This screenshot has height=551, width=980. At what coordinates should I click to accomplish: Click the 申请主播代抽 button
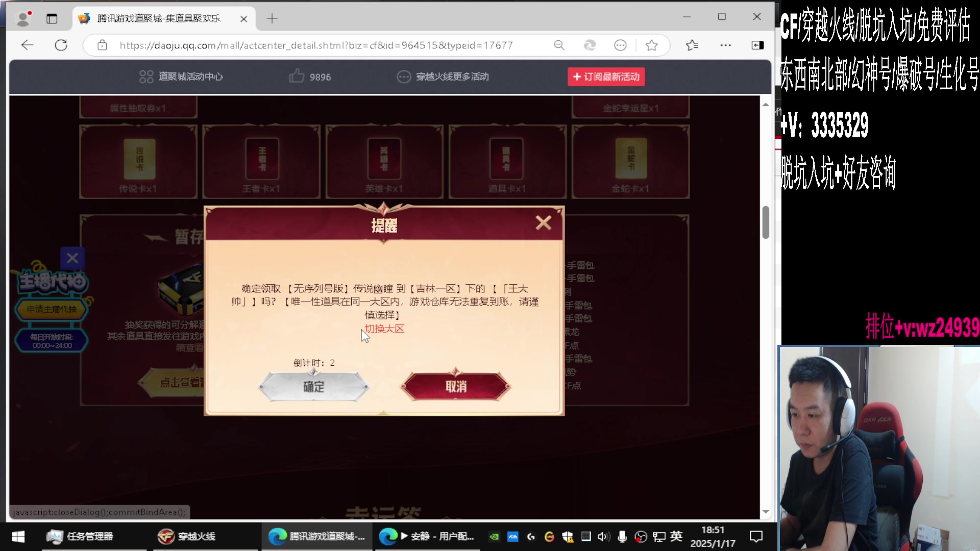coord(52,309)
